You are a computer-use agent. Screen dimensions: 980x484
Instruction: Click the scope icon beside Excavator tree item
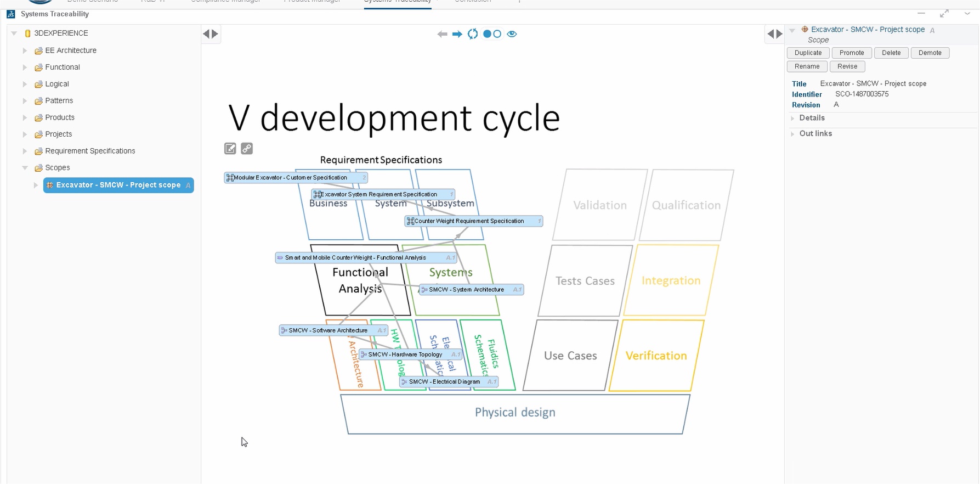coord(50,185)
